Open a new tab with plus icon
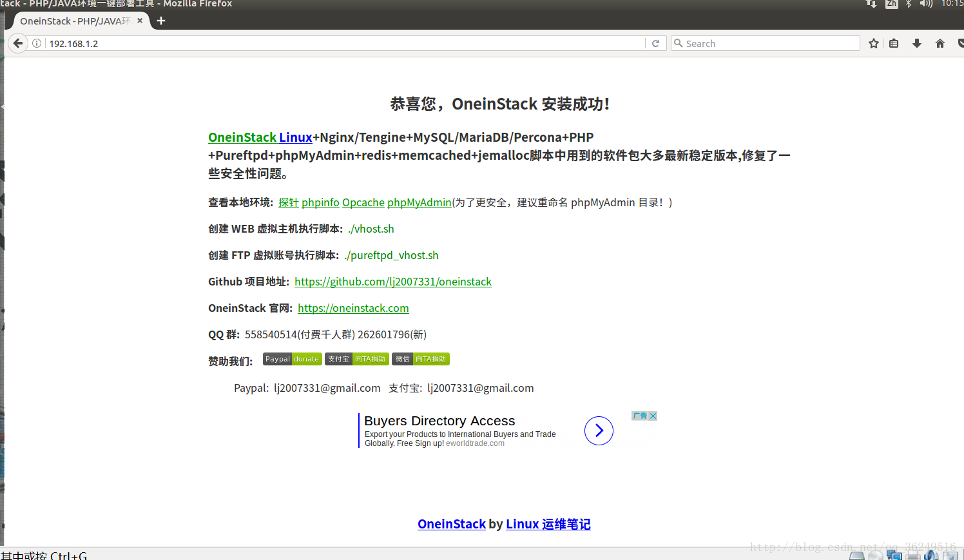The image size is (964, 560). [x=161, y=21]
